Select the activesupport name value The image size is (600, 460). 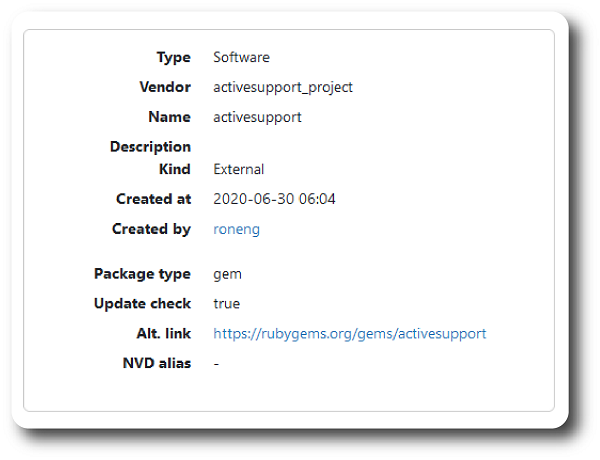tap(257, 117)
